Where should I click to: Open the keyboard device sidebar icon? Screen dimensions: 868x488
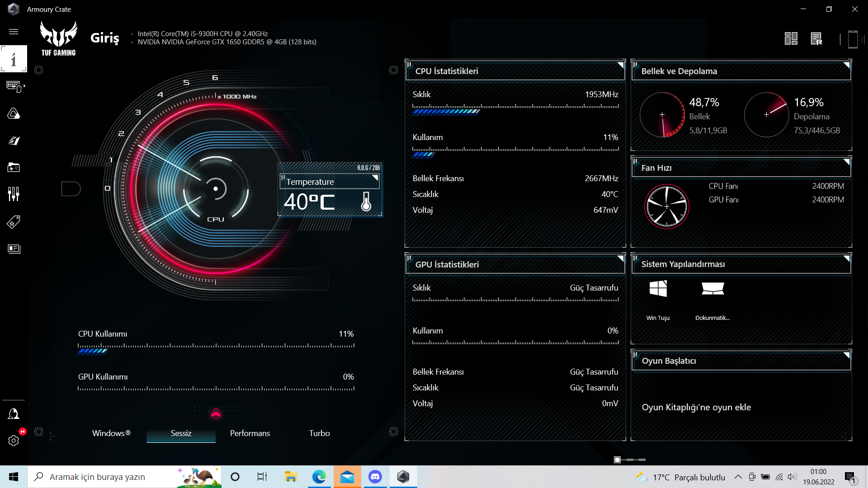click(x=14, y=86)
